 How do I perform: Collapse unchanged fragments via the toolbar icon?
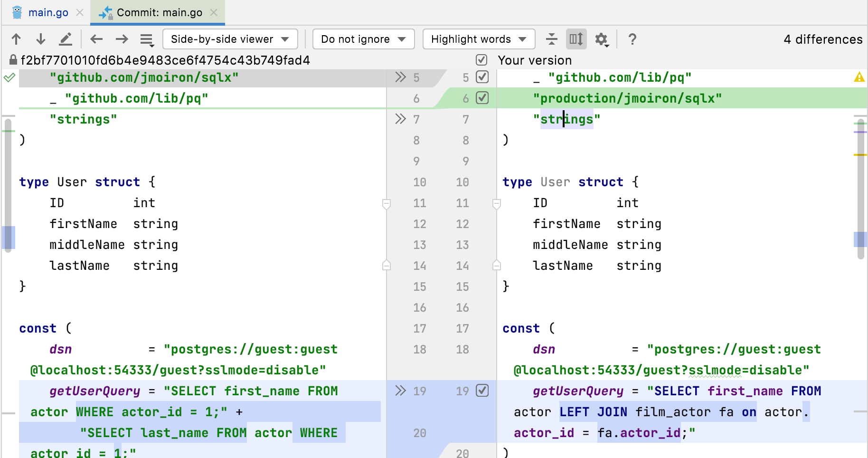[x=551, y=39]
